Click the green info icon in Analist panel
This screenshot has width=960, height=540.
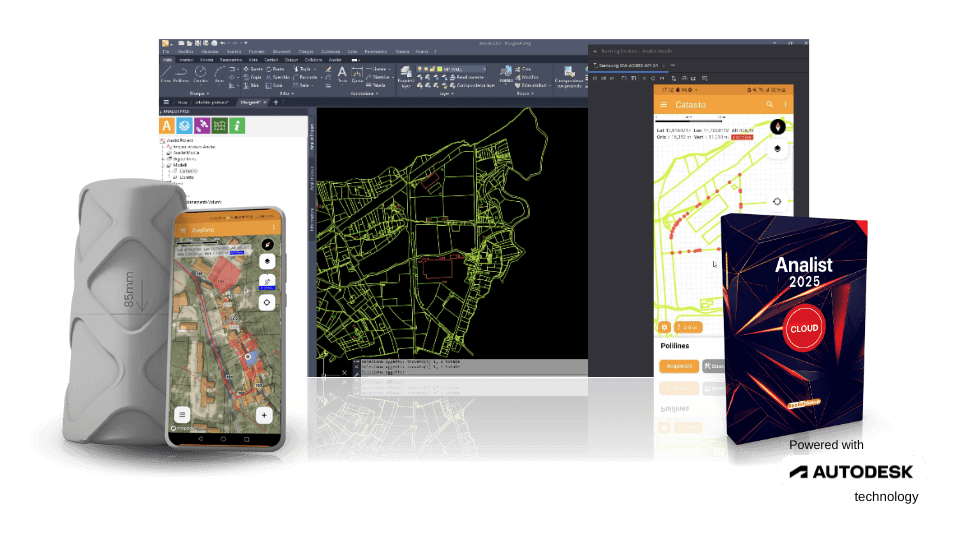click(x=237, y=125)
